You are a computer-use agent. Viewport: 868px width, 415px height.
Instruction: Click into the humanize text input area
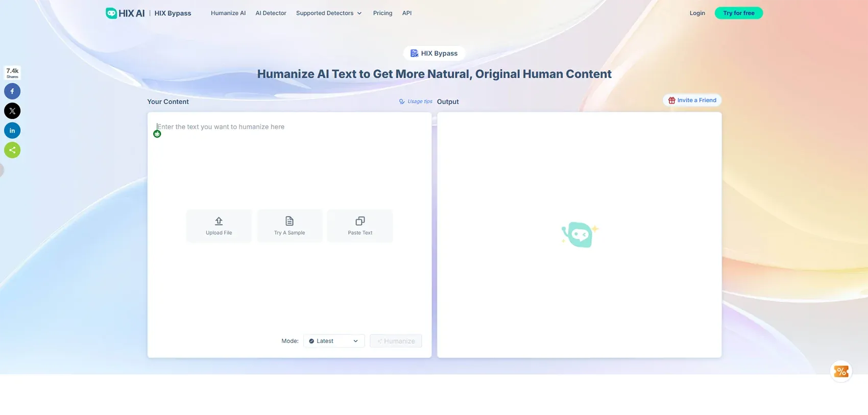point(289,163)
